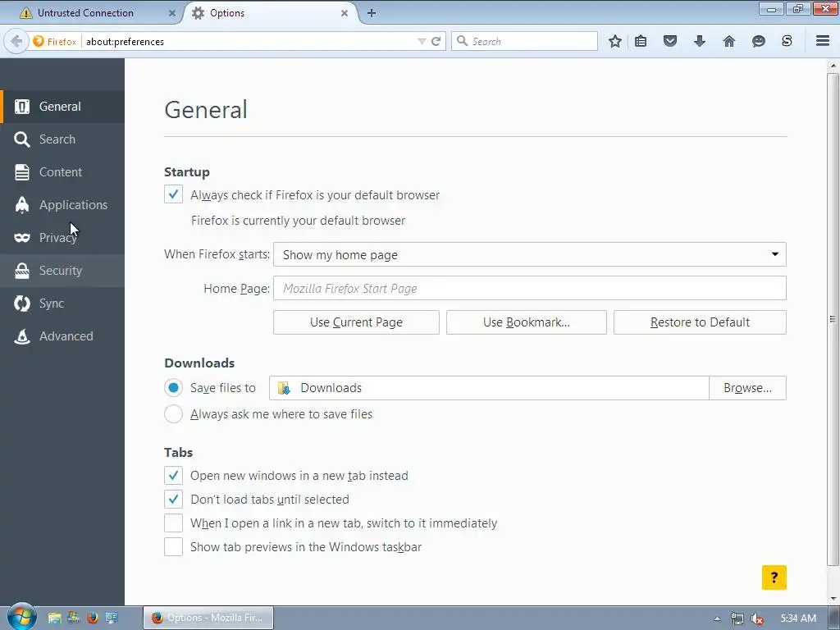
Task: Click the muted volume tray icon
Action: (757, 619)
